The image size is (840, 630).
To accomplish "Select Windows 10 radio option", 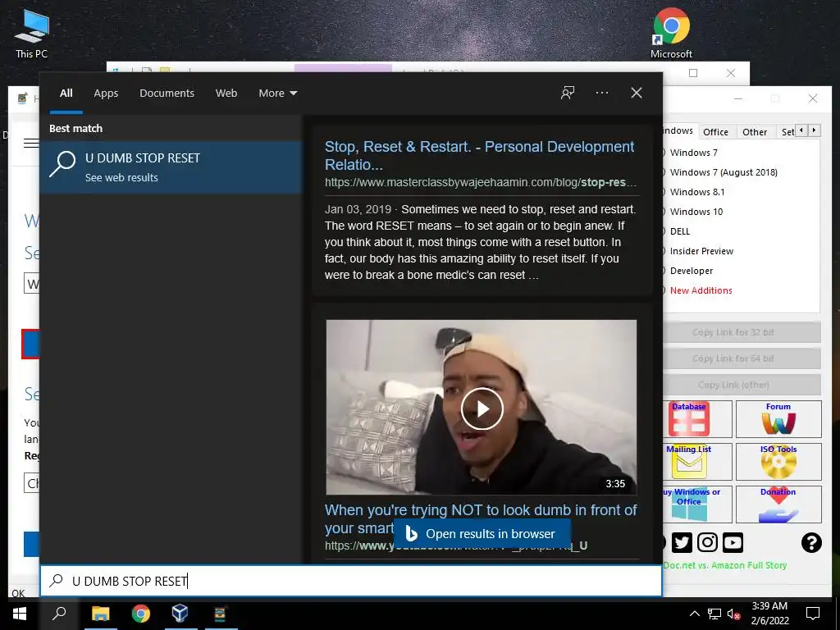I will coord(693,212).
